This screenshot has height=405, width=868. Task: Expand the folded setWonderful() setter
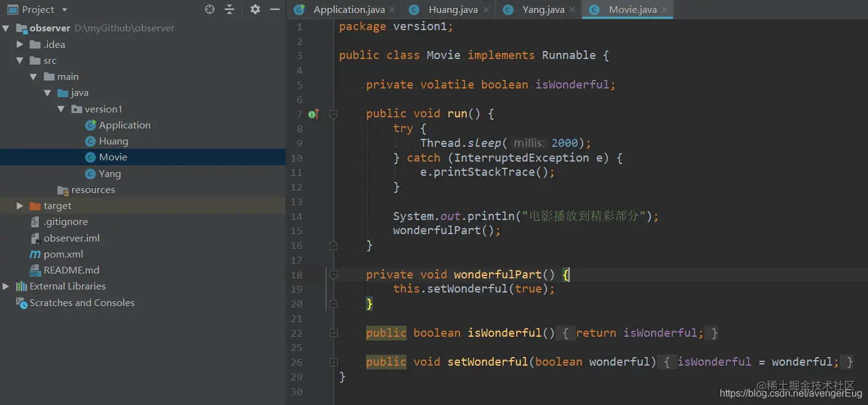click(x=333, y=362)
